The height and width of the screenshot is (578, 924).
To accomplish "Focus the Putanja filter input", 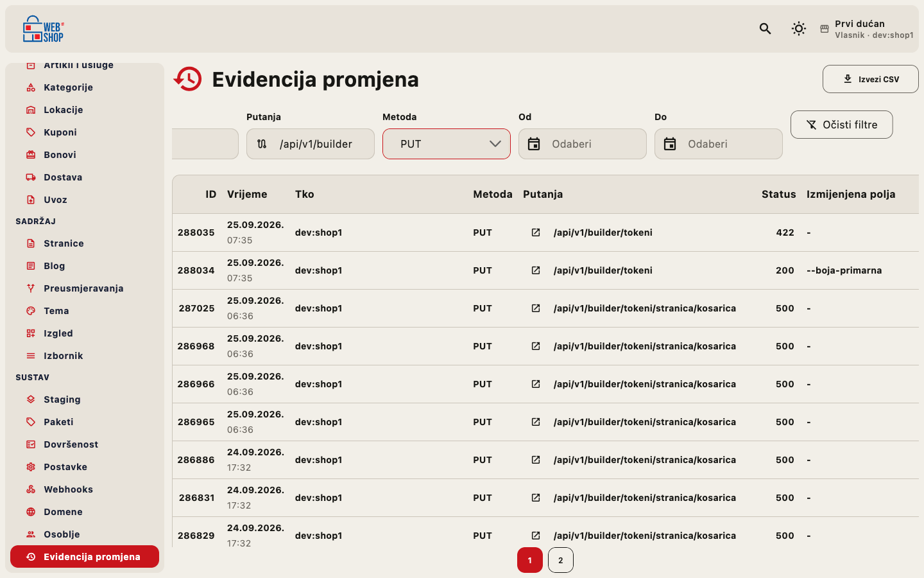I will (311, 144).
